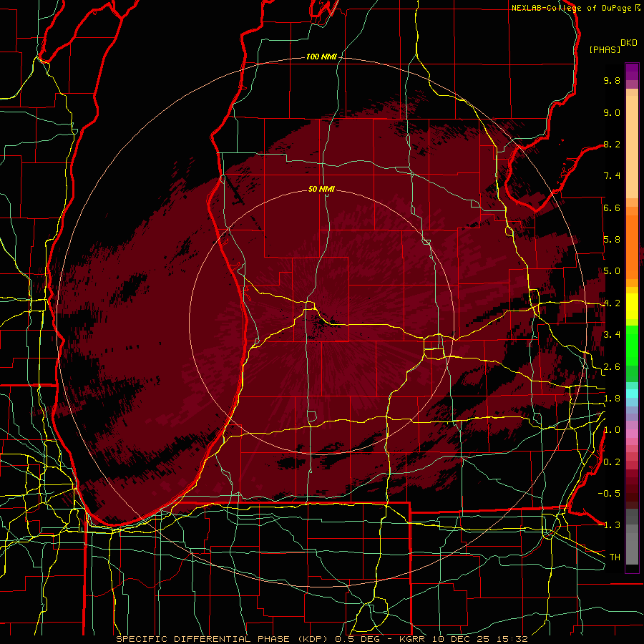The image size is (644, 644).
Task: Select the 9.8 value on the scale
Action: (x=612, y=80)
